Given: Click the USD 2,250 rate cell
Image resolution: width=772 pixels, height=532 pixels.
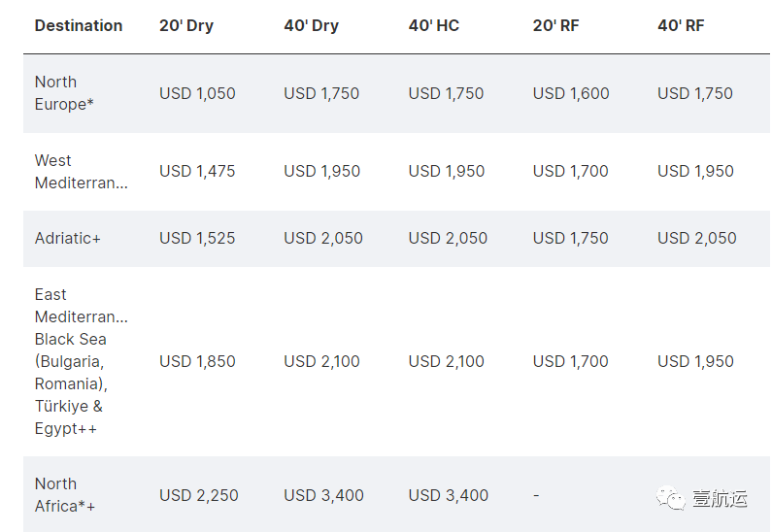Looking at the screenshot, I should [x=197, y=495].
